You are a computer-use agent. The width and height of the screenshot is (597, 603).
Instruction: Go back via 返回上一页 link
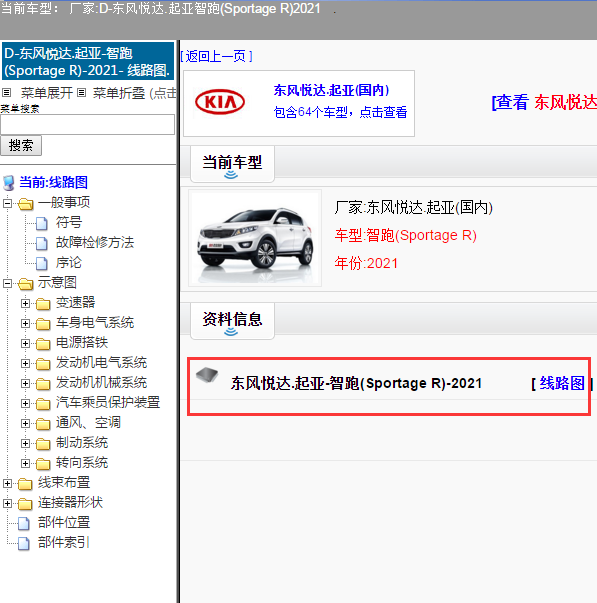point(216,57)
